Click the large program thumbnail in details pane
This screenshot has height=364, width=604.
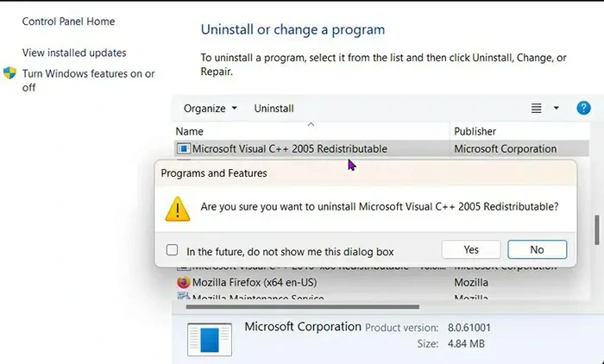tap(209, 339)
